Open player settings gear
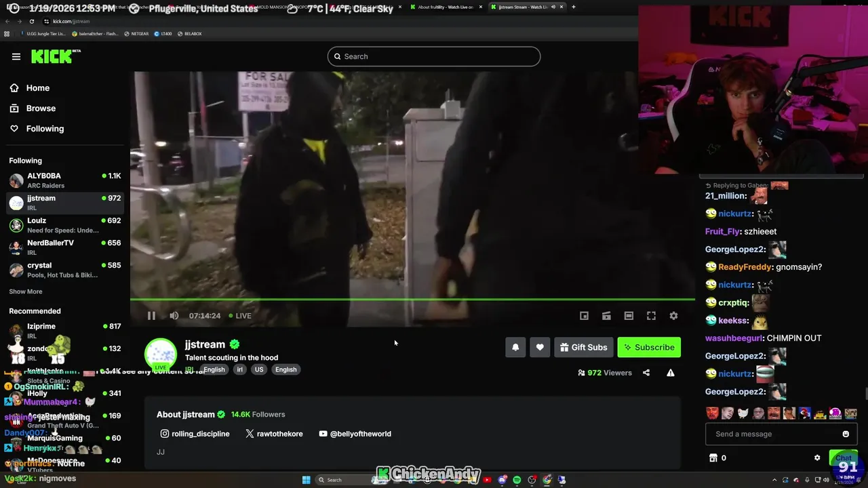This screenshot has height=488, width=868. pyautogui.click(x=673, y=316)
